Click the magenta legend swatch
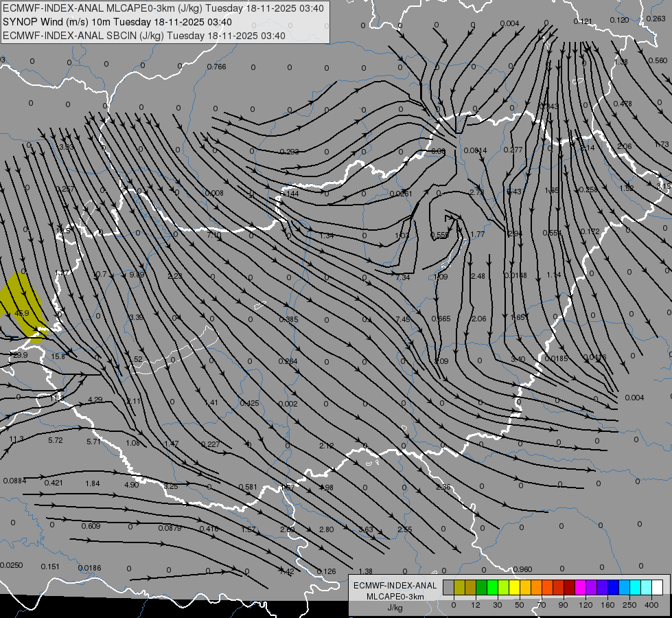Screen dimensions: 672x618 point(580,587)
